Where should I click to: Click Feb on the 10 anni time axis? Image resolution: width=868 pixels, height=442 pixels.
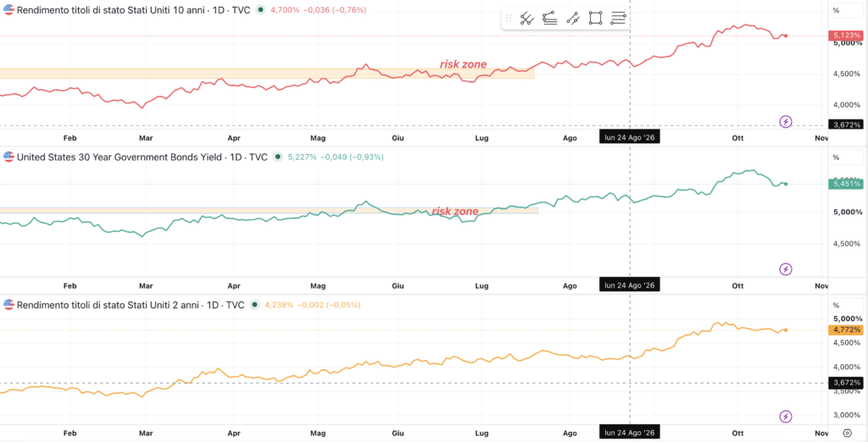point(70,138)
